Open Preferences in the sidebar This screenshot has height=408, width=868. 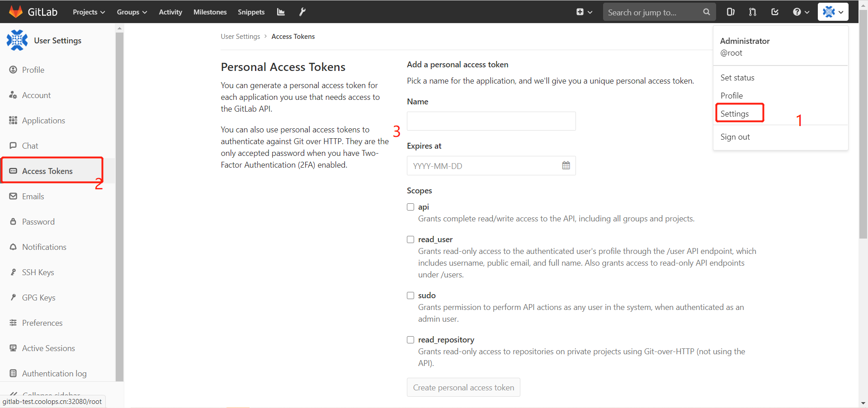[x=42, y=323]
